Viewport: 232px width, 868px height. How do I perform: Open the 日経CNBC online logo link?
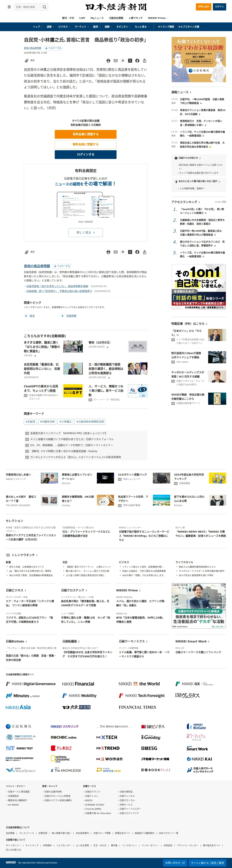coord(64,737)
